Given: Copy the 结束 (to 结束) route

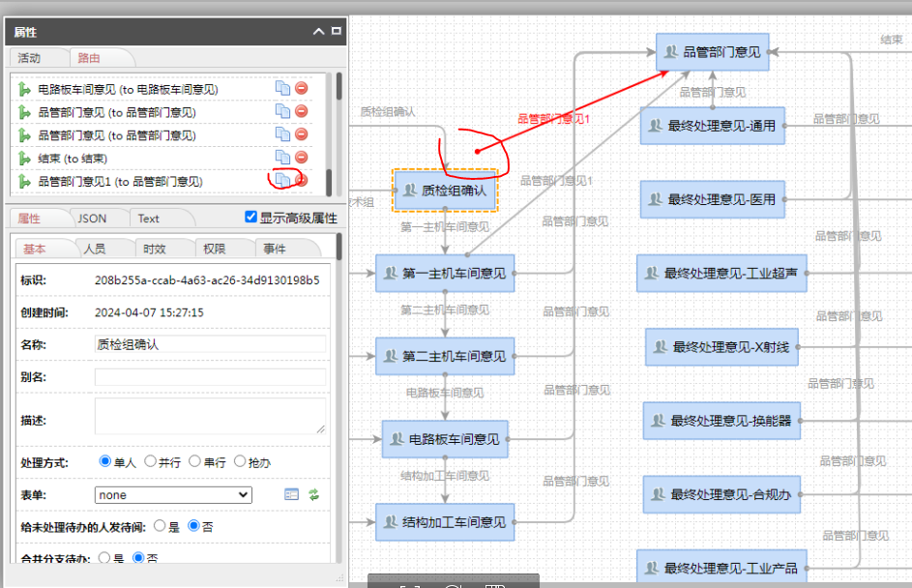Looking at the screenshot, I should click(x=282, y=157).
